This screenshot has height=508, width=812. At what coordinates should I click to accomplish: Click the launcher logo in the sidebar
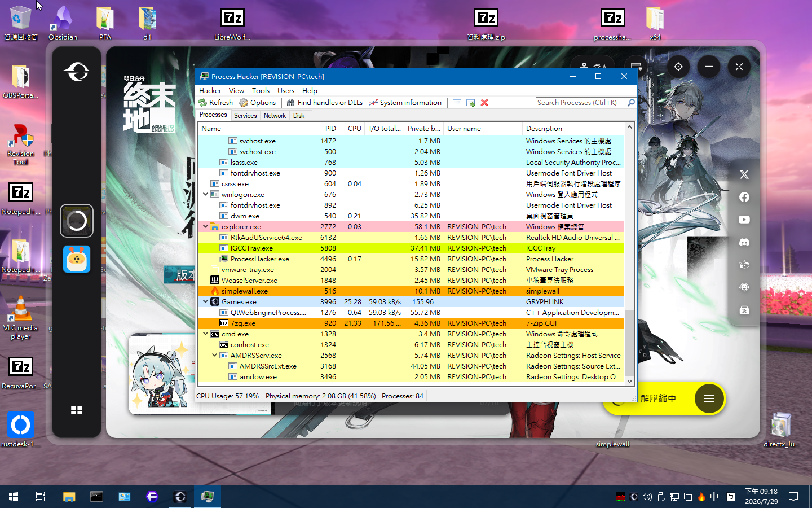tap(77, 72)
